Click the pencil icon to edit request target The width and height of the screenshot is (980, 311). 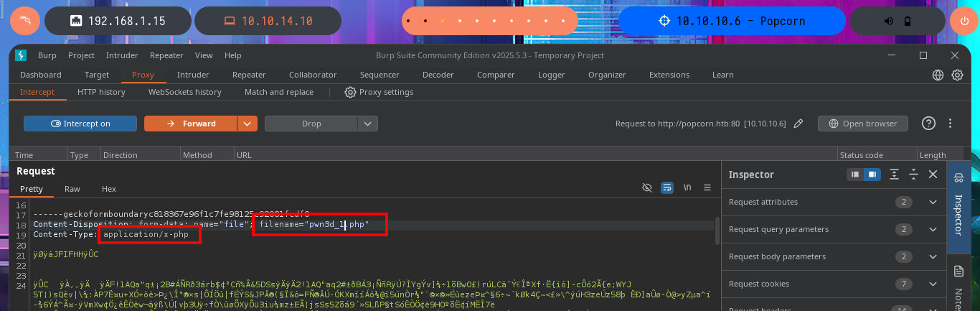(x=798, y=124)
